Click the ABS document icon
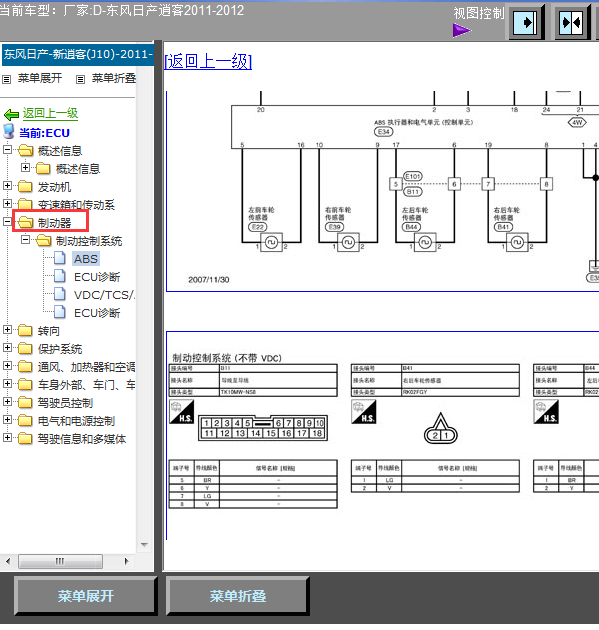The height and width of the screenshot is (630, 599). click(x=60, y=258)
